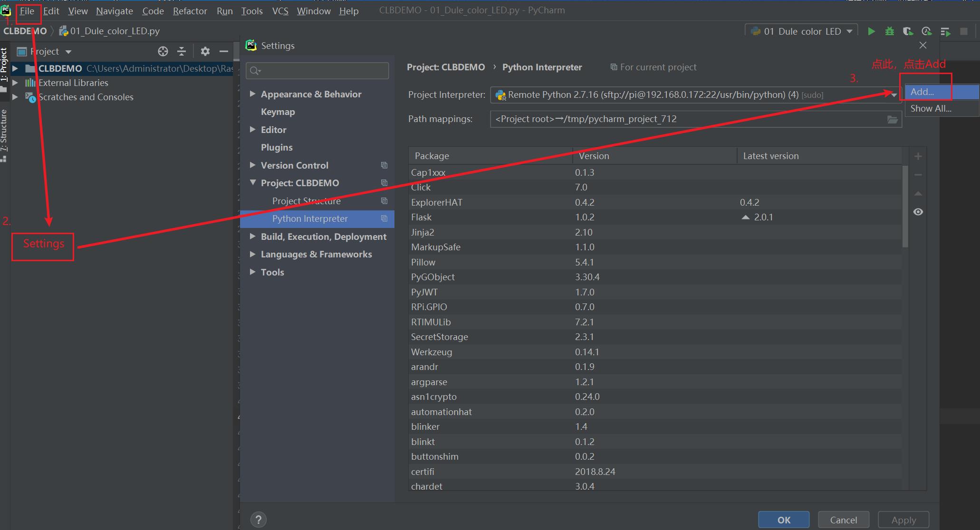Open Project panel gear options

point(205,51)
